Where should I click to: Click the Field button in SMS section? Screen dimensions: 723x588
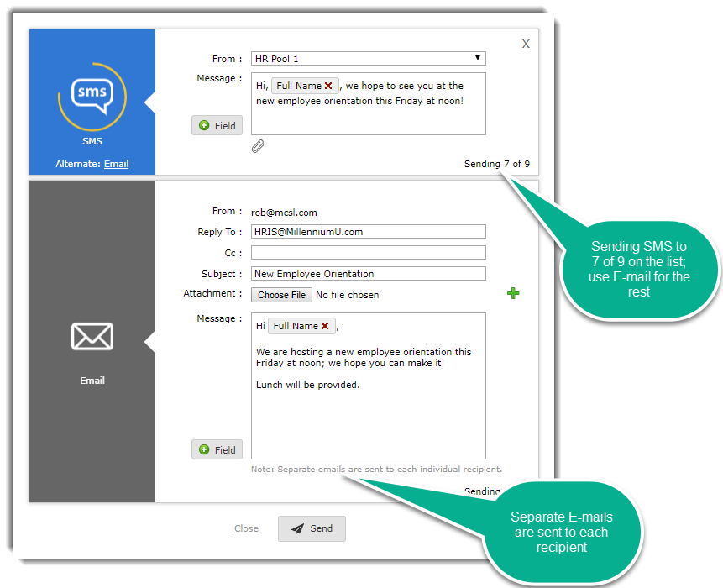[217, 125]
